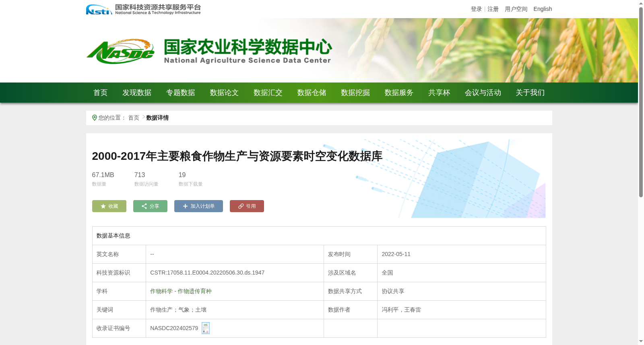Viewport: 644px width, 345px height.
Task: Open the 专题数据 menu item
Action: 181,93
